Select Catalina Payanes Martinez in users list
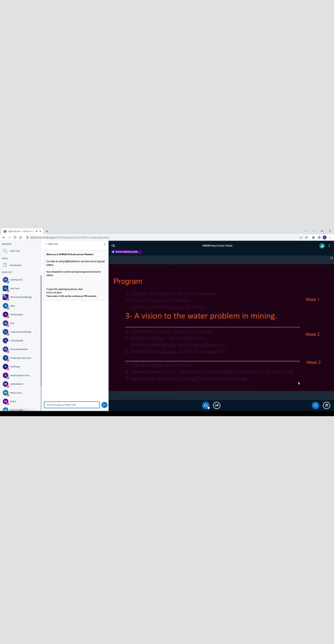Viewport: 334px width, 644px height. click(20, 332)
